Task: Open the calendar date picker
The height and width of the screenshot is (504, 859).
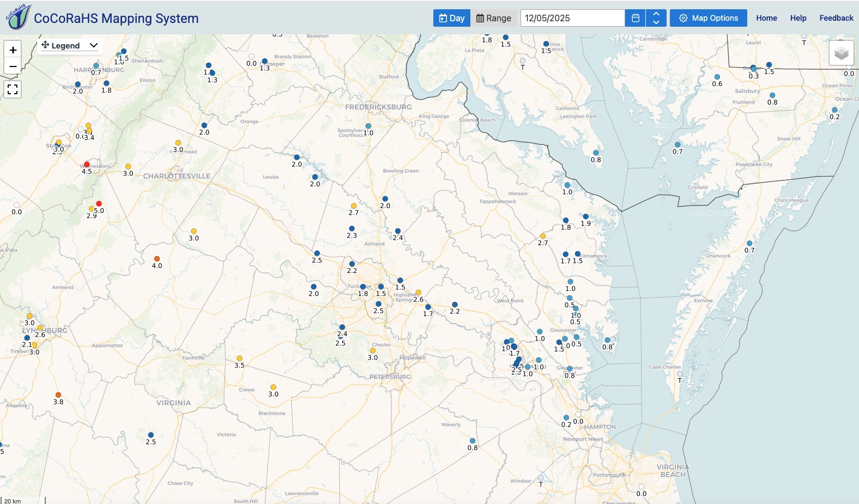Action: [x=635, y=18]
